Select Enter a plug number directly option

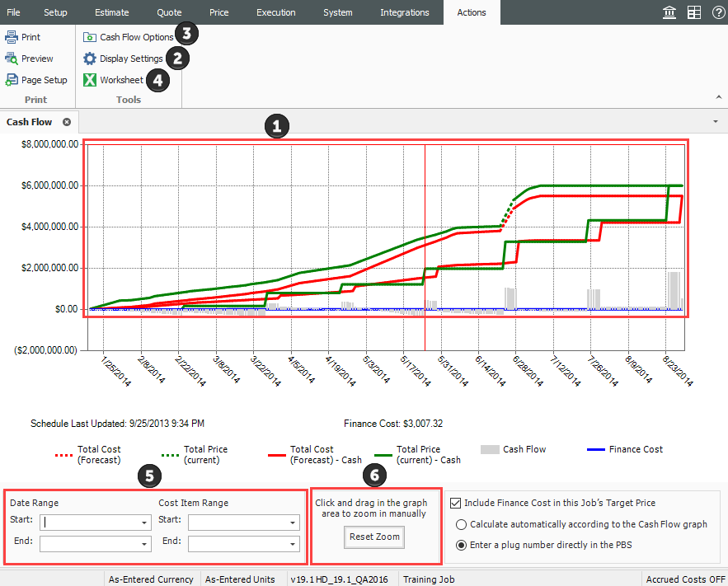click(462, 544)
